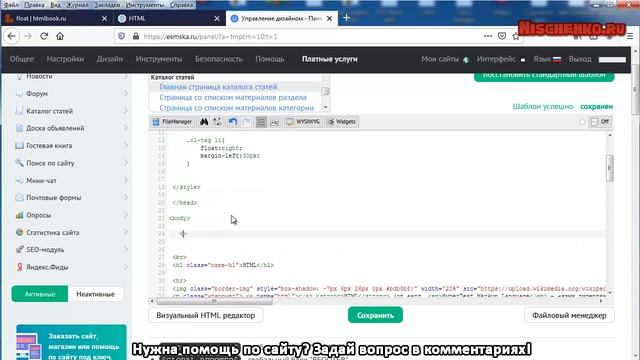The height and width of the screenshot is (360, 640).
Task: Select Главная страница каталога статей template
Action: tap(218, 87)
